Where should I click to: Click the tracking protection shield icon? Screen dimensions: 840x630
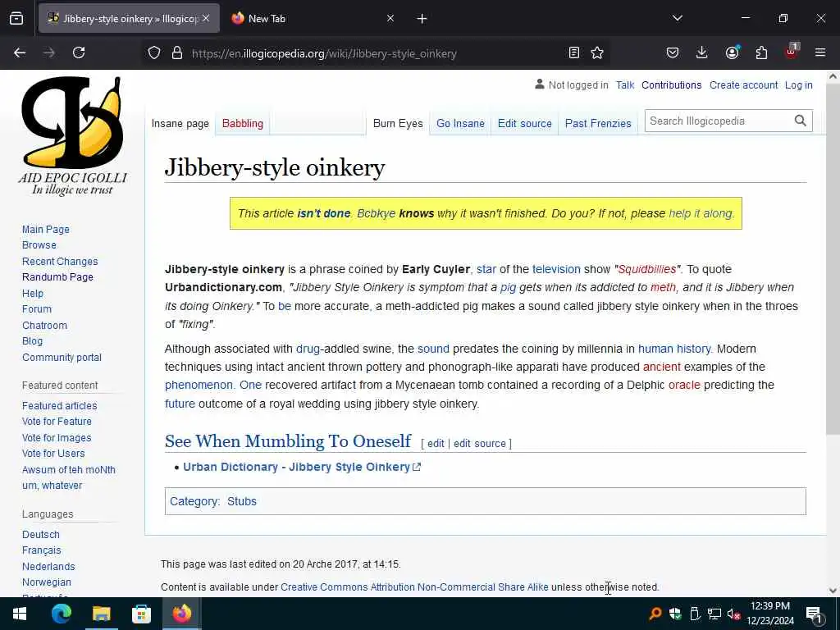point(154,53)
